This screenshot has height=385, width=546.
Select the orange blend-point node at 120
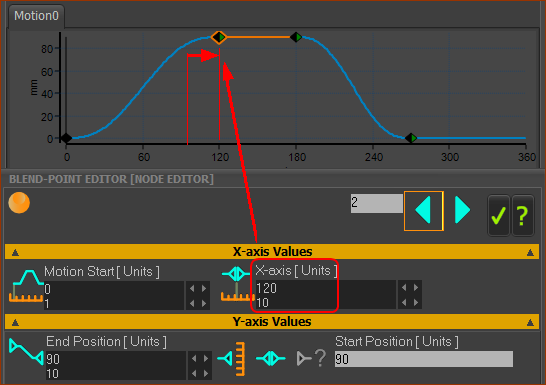(219, 37)
